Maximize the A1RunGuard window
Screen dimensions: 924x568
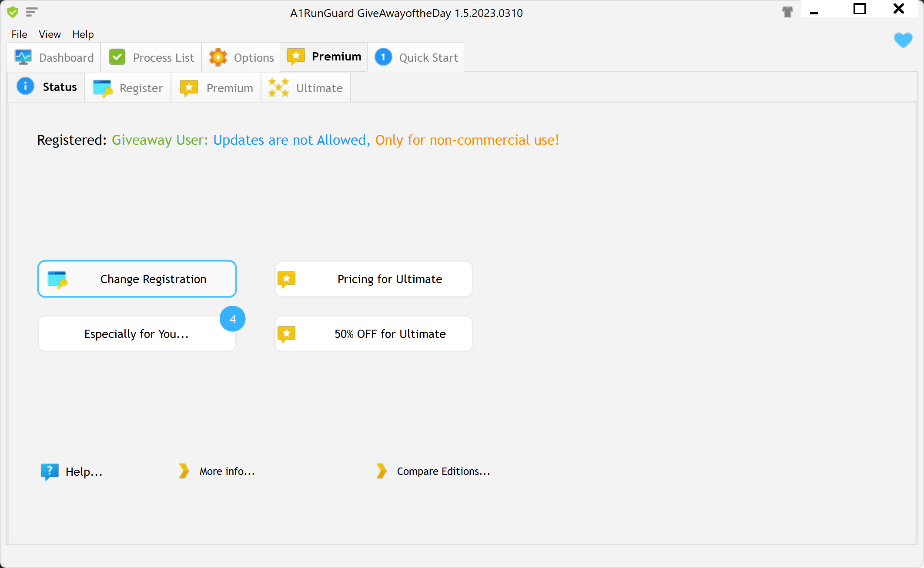click(860, 9)
